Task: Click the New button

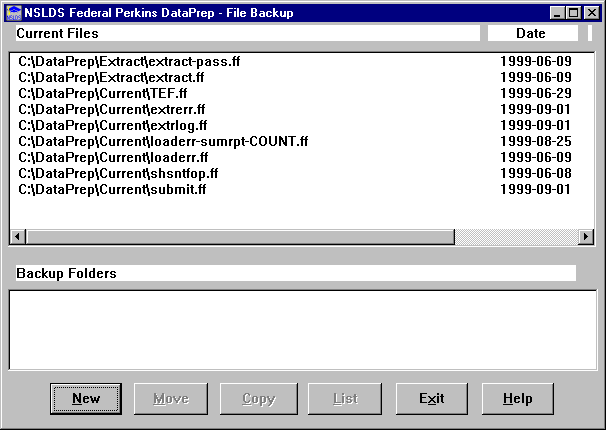Action: [x=86, y=399]
